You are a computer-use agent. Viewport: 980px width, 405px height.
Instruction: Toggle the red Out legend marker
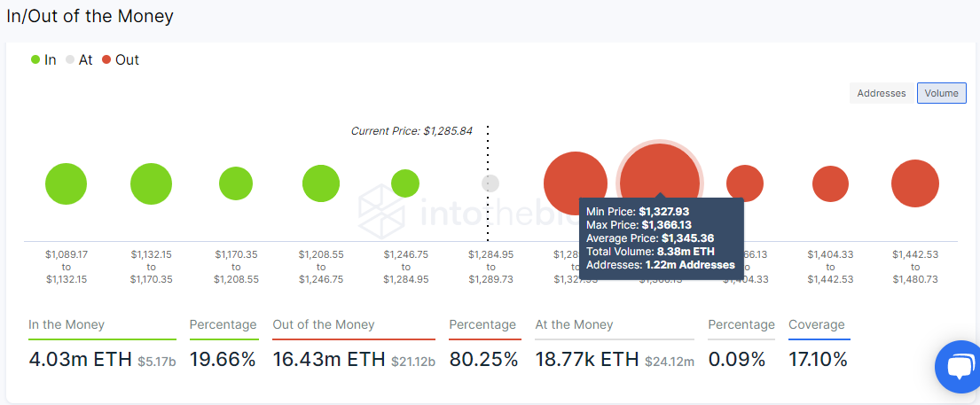107,60
